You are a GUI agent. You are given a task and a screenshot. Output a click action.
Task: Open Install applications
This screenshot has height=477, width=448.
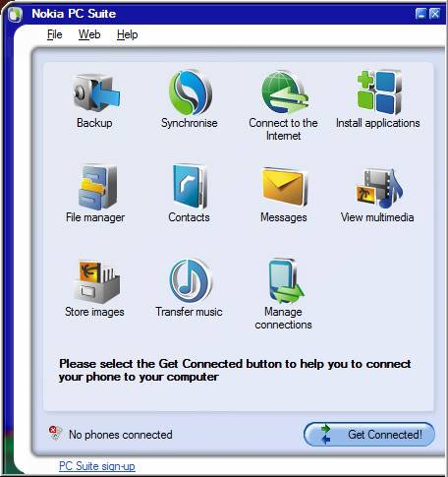click(379, 92)
